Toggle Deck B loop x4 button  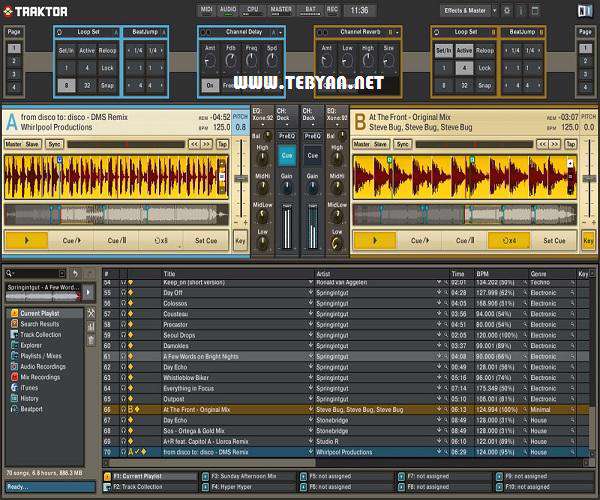(x=509, y=241)
